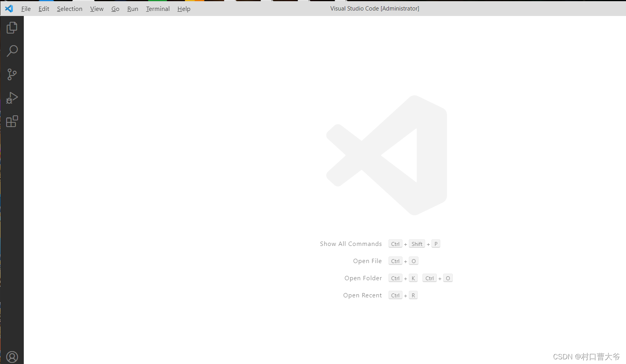Click the K key badge for Open Folder
This screenshot has height=364, width=626.
(x=413, y=278)
